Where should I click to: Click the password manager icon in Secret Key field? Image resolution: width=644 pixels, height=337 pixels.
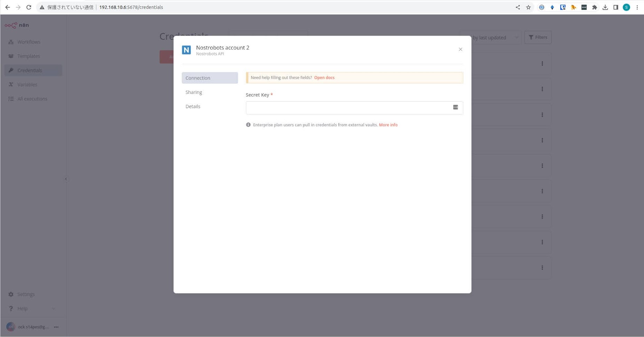(x=455, y=107)
